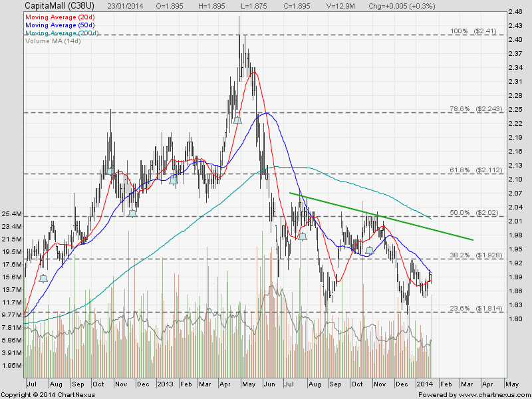Click the 2.25 price axis label
Viewport: 532px width, 399px height.
(x=515, y=110)
